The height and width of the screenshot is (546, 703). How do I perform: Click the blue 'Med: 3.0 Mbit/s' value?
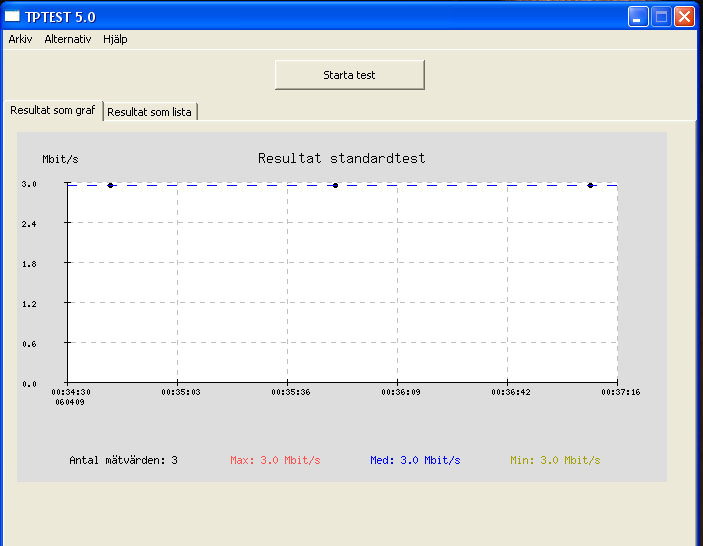point(415,460)
